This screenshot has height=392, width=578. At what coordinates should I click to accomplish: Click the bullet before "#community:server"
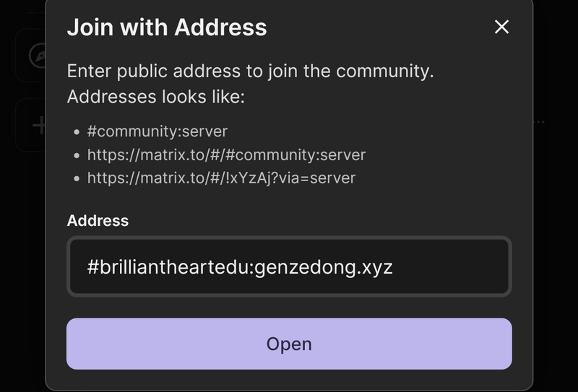(x=77, y=132)
